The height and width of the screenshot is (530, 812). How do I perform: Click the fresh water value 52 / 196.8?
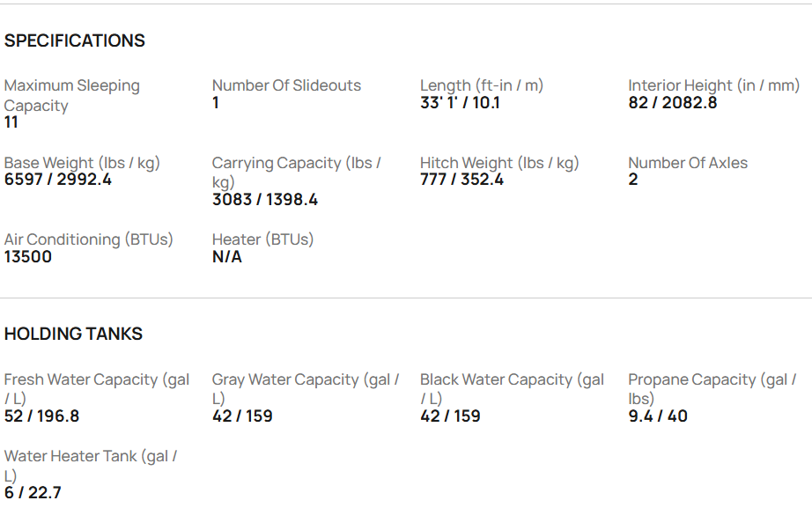(41, 416)
